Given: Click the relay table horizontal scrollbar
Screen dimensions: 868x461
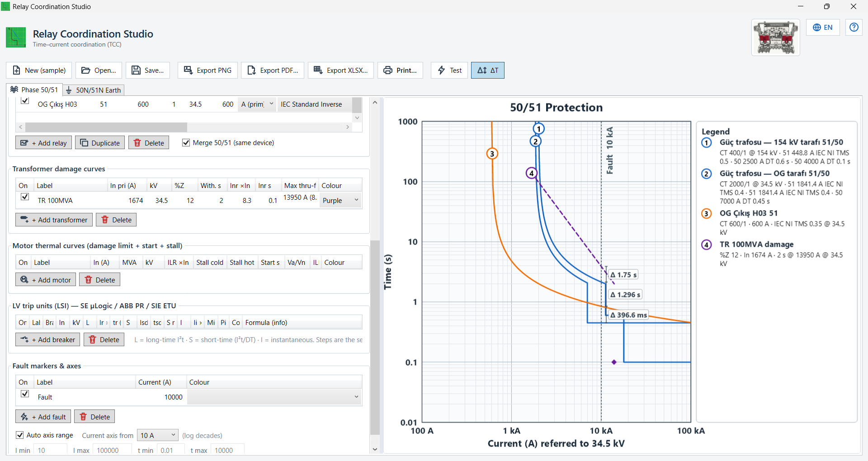Looking at the screenshot, I should [106, 127].
